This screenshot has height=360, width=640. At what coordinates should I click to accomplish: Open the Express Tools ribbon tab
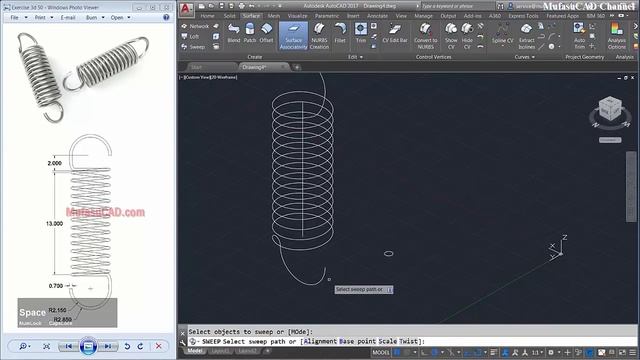click(523, 16)
